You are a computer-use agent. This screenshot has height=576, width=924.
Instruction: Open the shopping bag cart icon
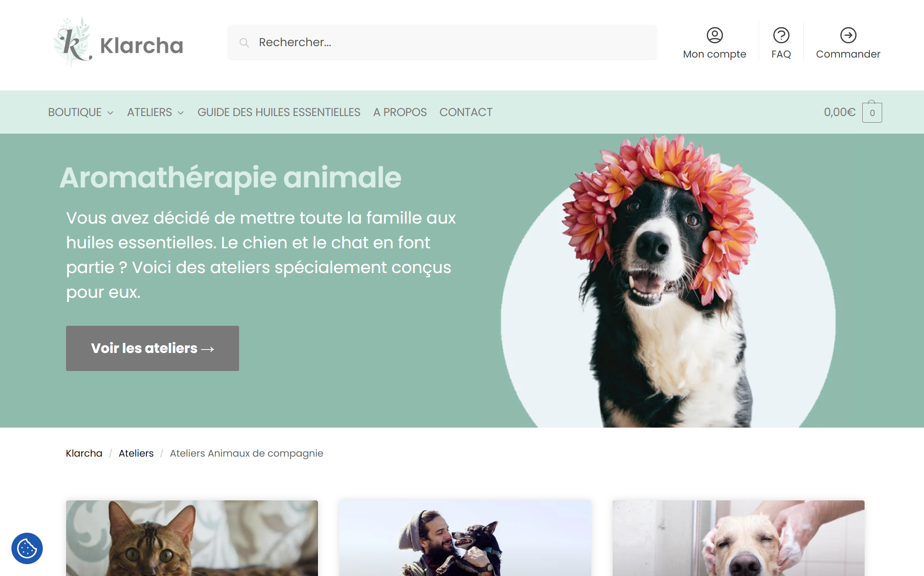tap(872, 112)
